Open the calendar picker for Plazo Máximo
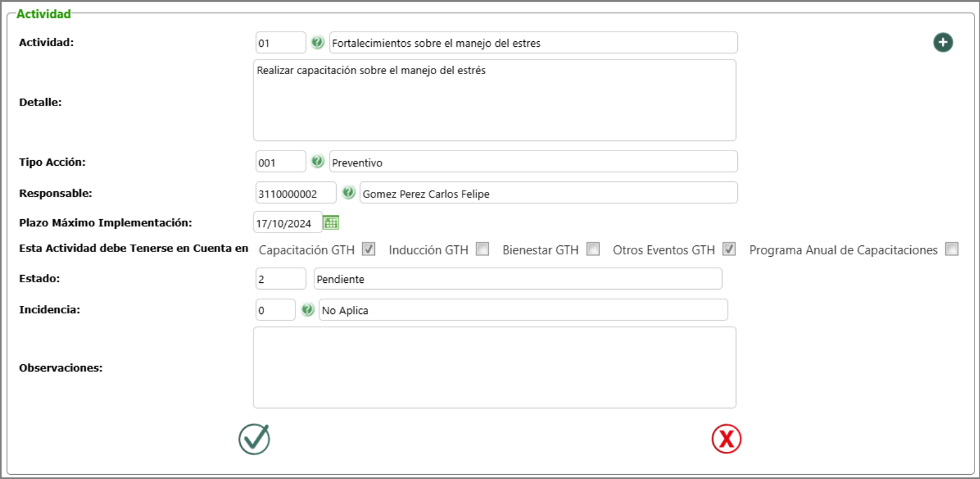The width and height of the screenshot is (980, 479). 331,223
